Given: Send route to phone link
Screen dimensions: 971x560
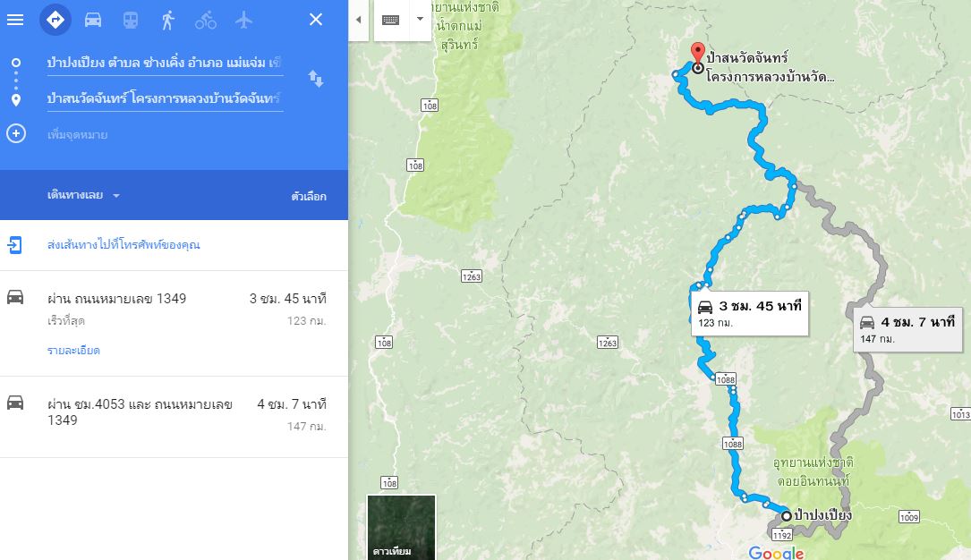Looking at the screenshot, I should (124, 244).
